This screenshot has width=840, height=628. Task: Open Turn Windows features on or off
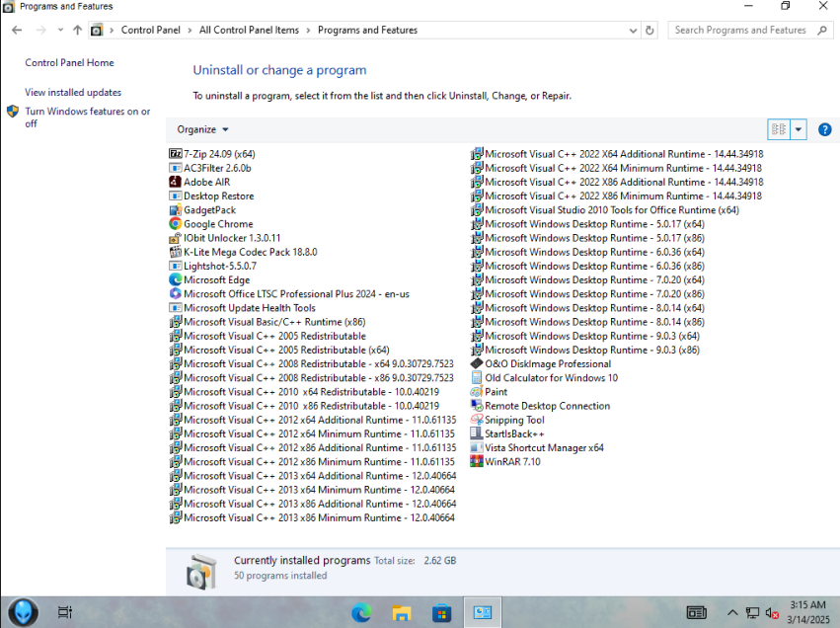(88, 118)
